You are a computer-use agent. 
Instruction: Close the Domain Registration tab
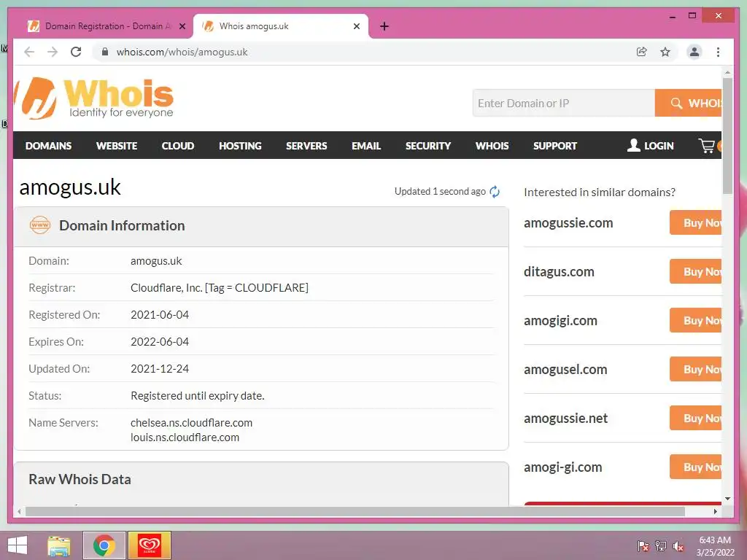(182, 26)
